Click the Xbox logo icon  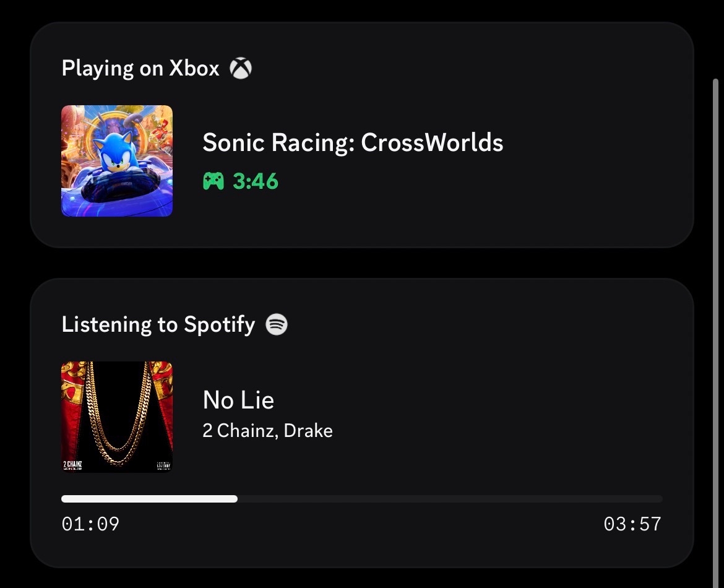[241, 68]
